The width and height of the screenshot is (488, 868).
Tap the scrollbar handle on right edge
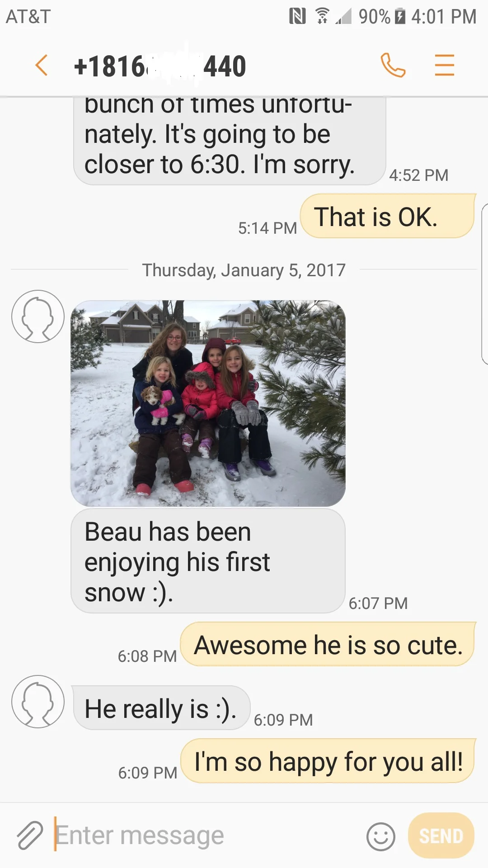(485, 284)
